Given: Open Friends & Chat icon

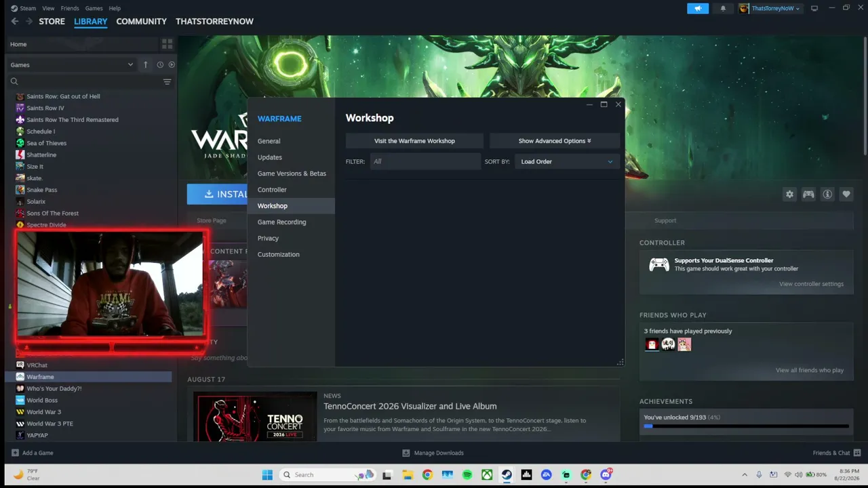Looking at the screenshot, I should [857, 453].
